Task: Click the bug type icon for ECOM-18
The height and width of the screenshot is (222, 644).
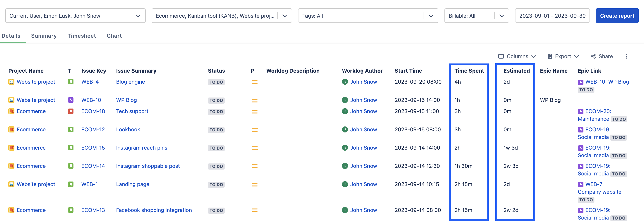Action: 71,111
